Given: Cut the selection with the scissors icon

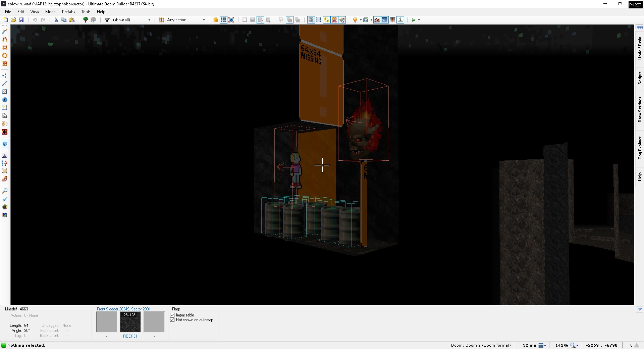Looking at the screenshot, I should 56,20.
